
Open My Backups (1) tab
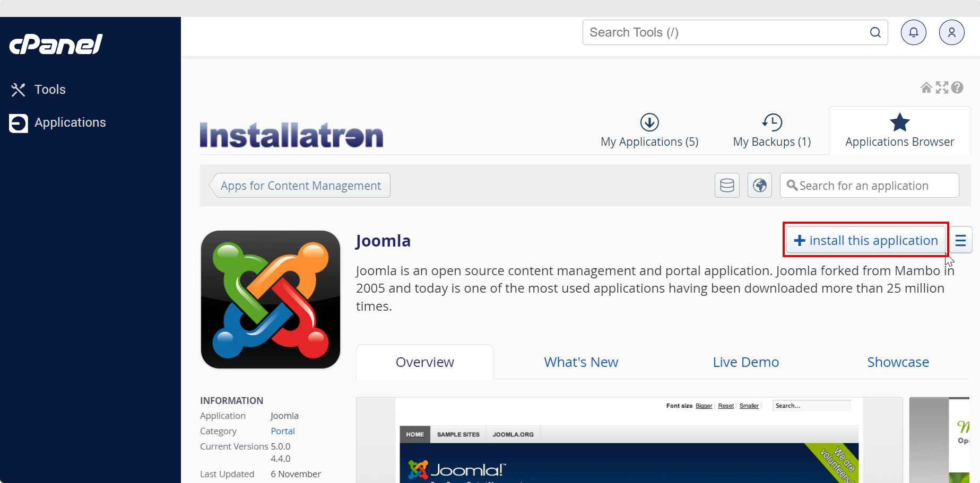pyautogui.click(x=771, y=131)
